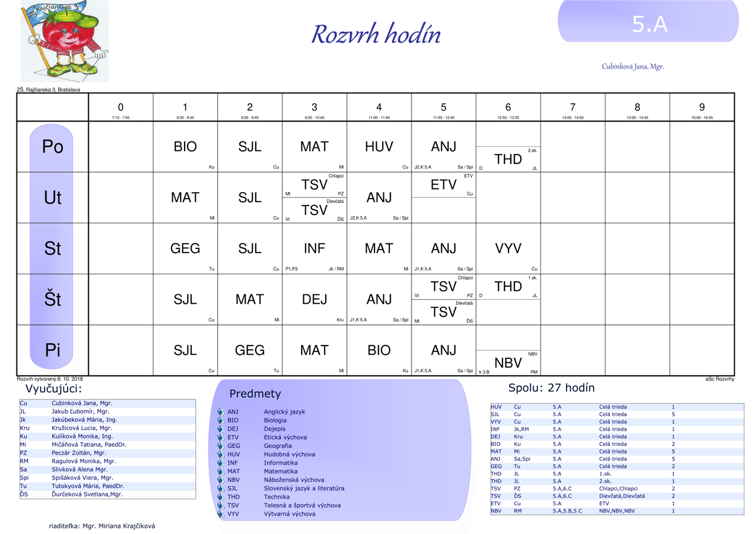Click the bullet icon beside GEG Geografia
This screenshot has width=756, height=534.
[221, 446]
